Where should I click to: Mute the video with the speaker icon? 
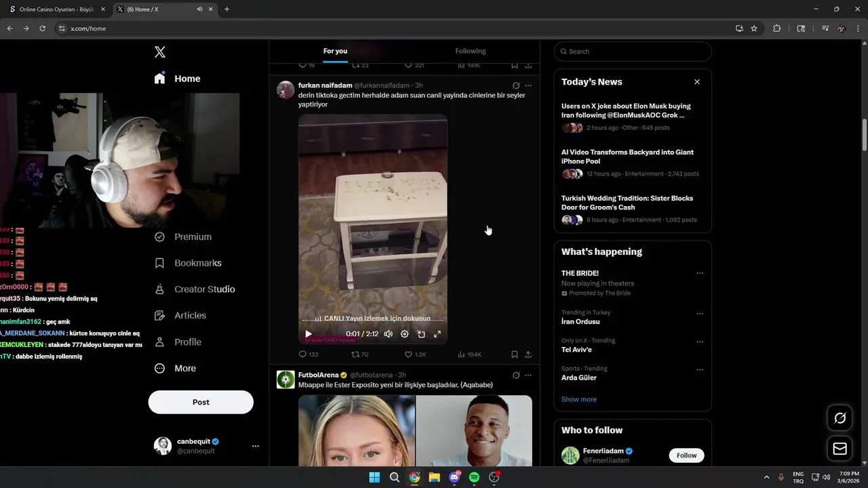388,333
